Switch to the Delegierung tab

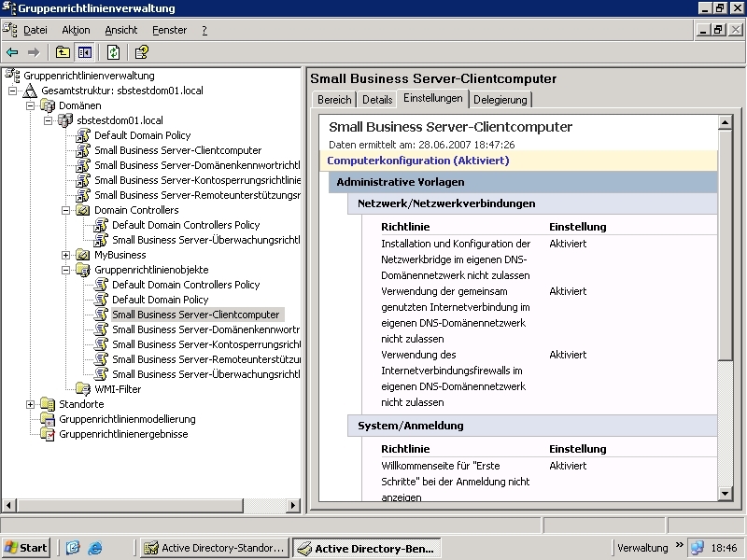(500, 100)
